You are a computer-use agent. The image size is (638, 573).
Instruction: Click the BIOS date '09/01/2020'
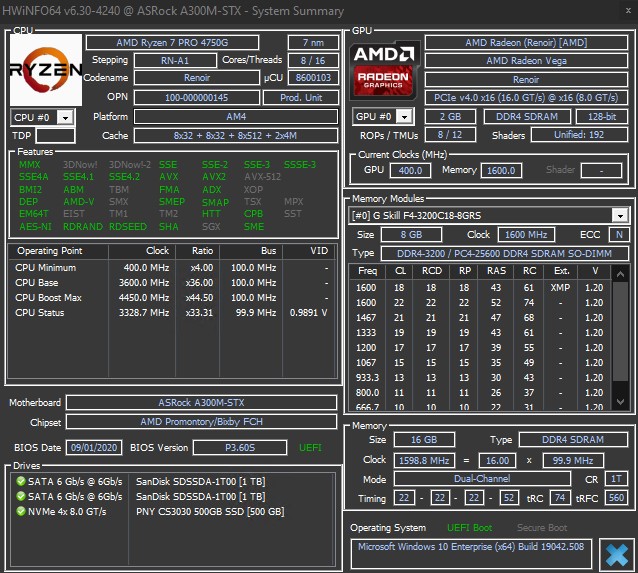[94, 448]
